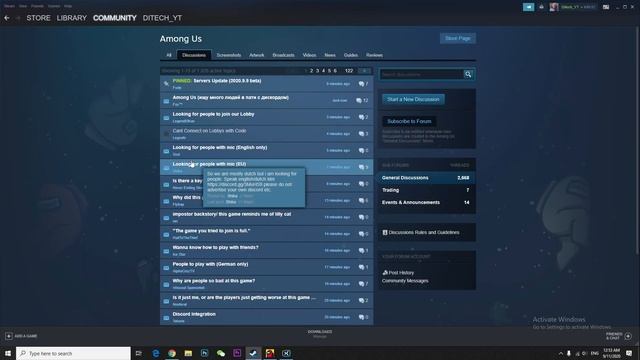Select General Discussions subforum
Image resolution: width=640 pixels, height=360 pixels.
coord(426,178)
